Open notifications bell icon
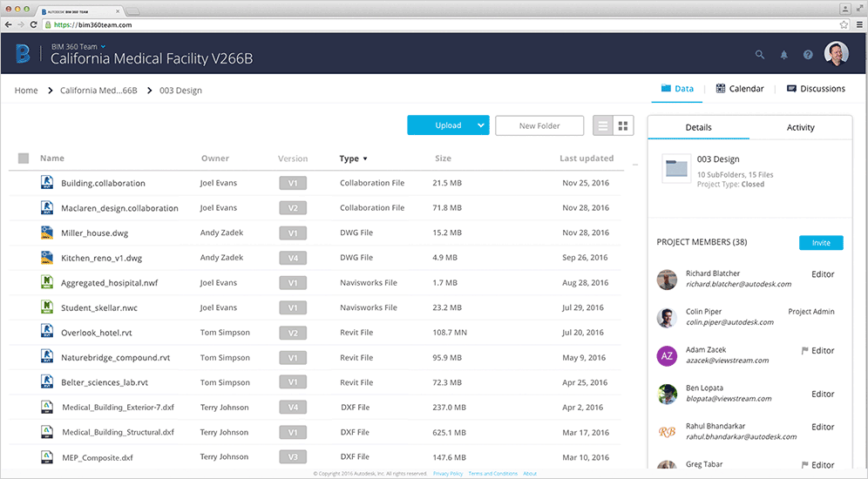 click(x=783, y=55)
